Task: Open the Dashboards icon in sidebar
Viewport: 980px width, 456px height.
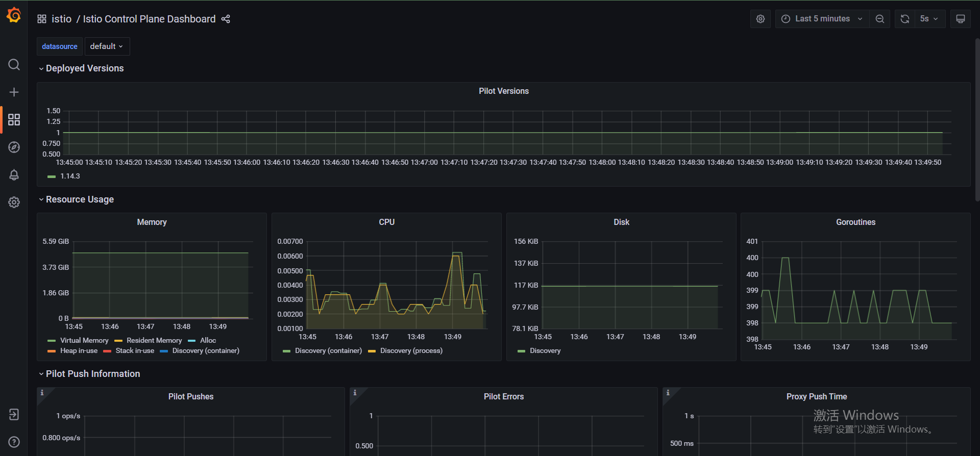Action: point(14,120)
